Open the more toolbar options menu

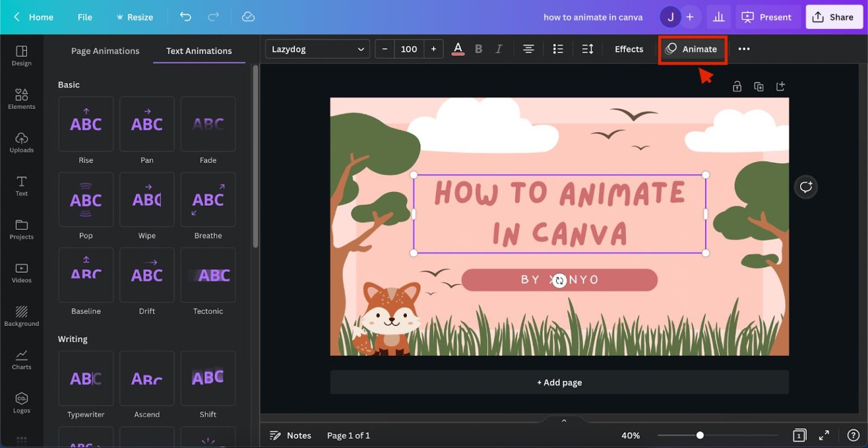tap(744, 49)
